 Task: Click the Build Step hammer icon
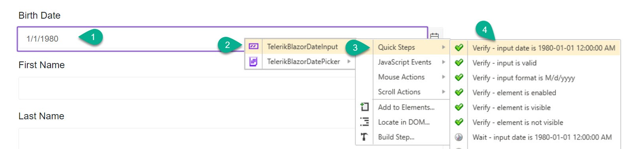pyautogui.click(x=364, y=137)
